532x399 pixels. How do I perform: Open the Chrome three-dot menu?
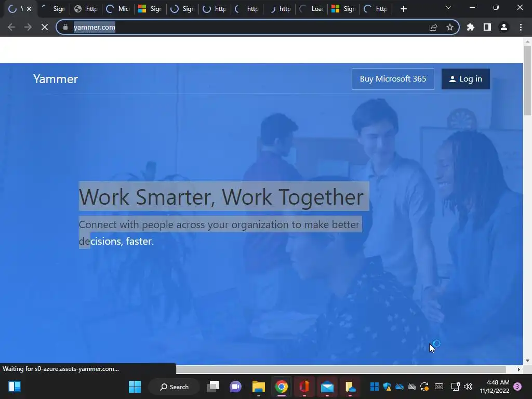(x=521, y=27)
